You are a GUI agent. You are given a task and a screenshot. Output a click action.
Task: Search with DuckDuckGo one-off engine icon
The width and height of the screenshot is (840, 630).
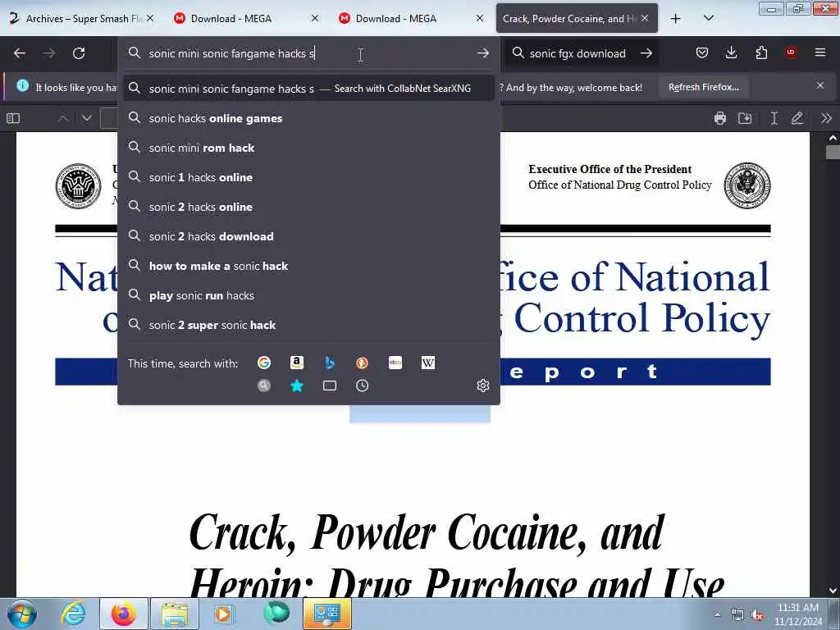362,363
